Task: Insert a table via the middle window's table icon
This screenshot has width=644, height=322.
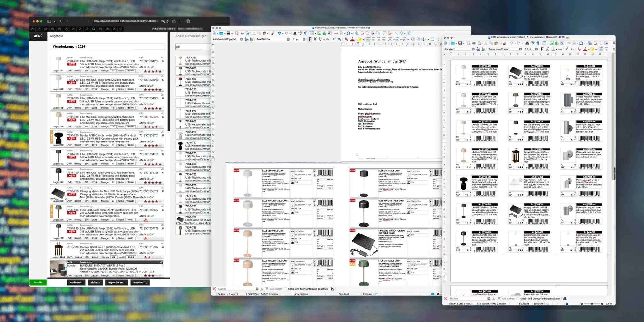Action: click(312, 33)
